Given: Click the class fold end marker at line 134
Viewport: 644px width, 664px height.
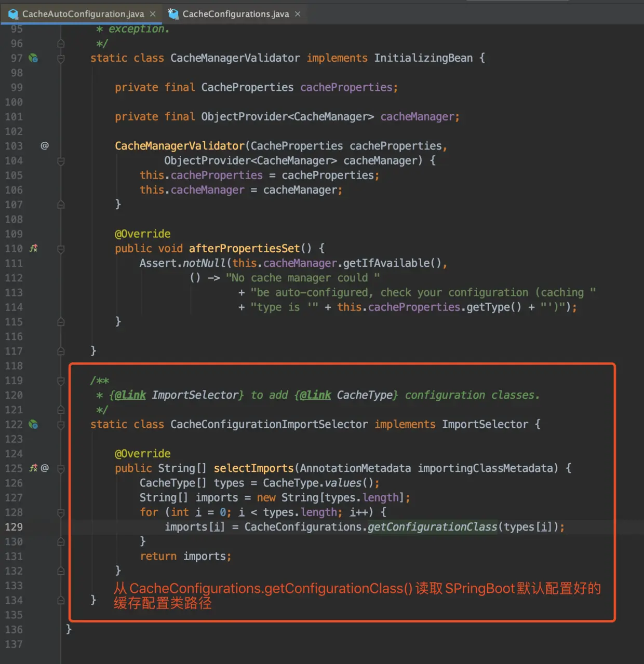Looking at the screenshot, I should (x=61, y=600).
